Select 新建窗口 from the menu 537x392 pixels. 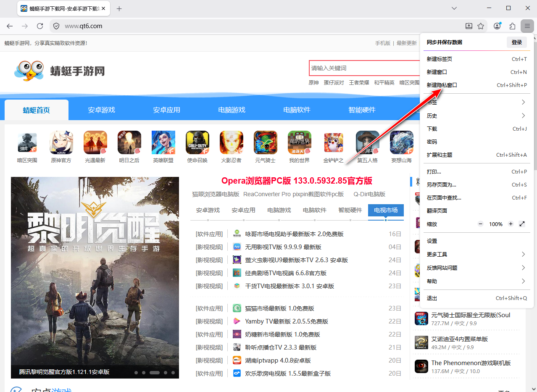(x=477, y=72)
